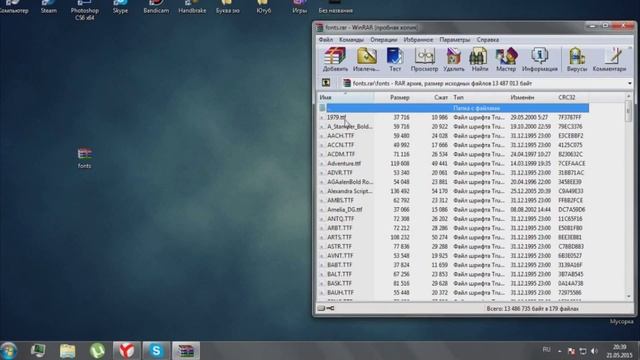Click the file list vertical scrollbar thumb

click(629, 111)
